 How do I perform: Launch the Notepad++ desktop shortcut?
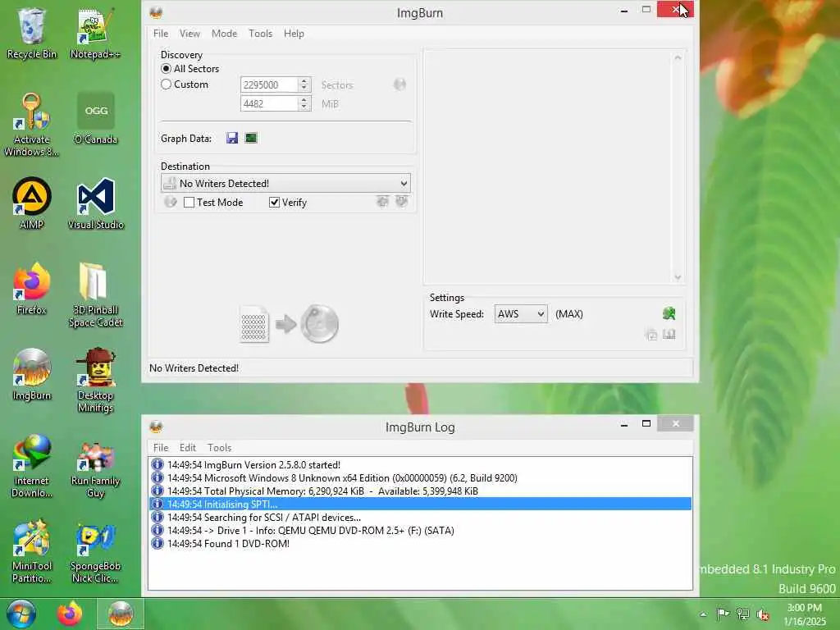95,33
